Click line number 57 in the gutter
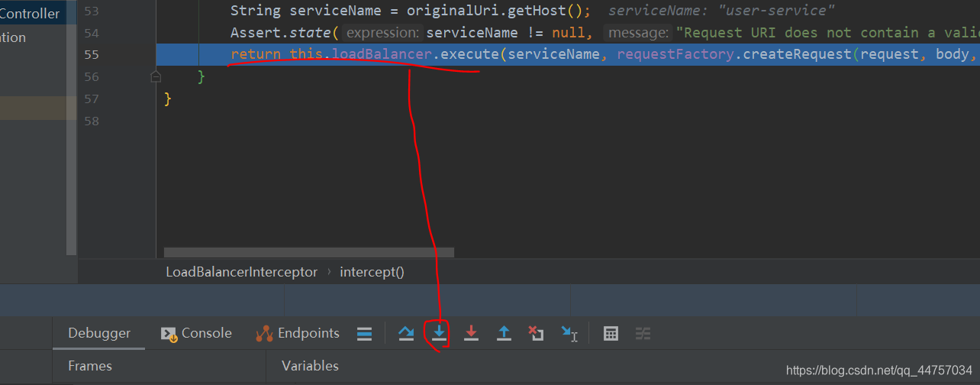Screen dimensions: 980x385 click(92, 99)
